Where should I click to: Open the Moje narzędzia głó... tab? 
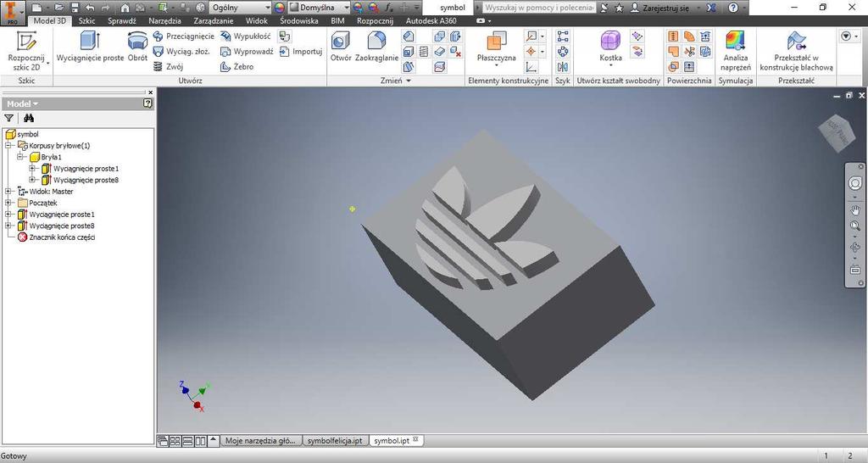pyautogui.click(x=261, y=441)
